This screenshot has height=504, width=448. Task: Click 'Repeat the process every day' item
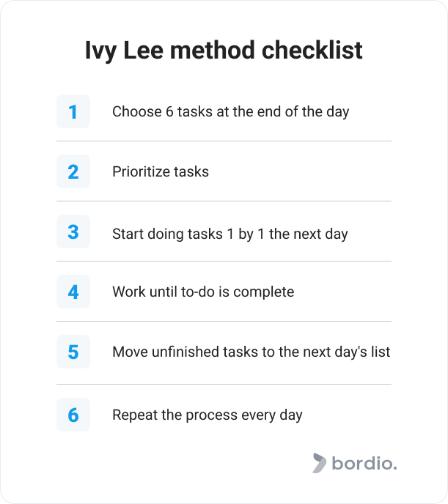(207, 415)
